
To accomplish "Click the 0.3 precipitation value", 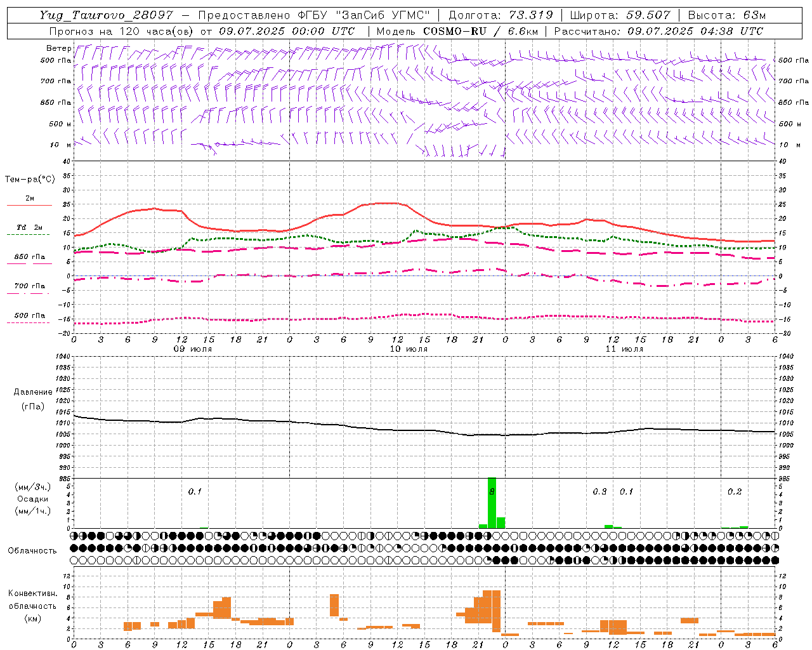I will click(599, 492).
